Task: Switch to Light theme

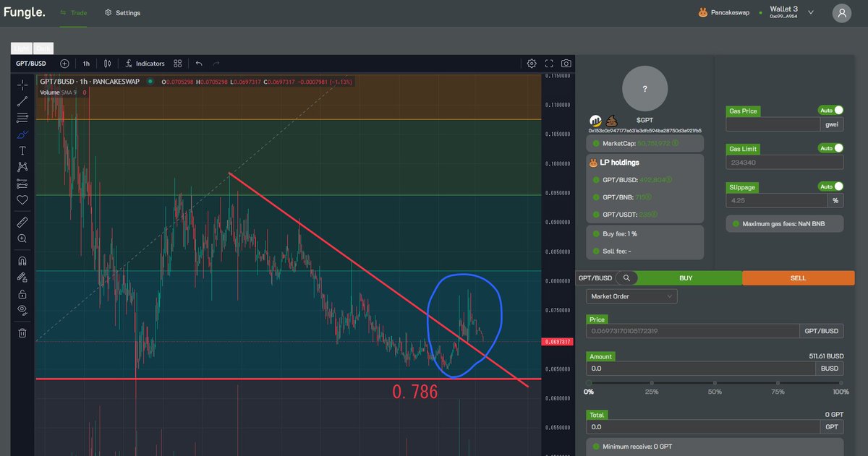Action: point(22,48)
